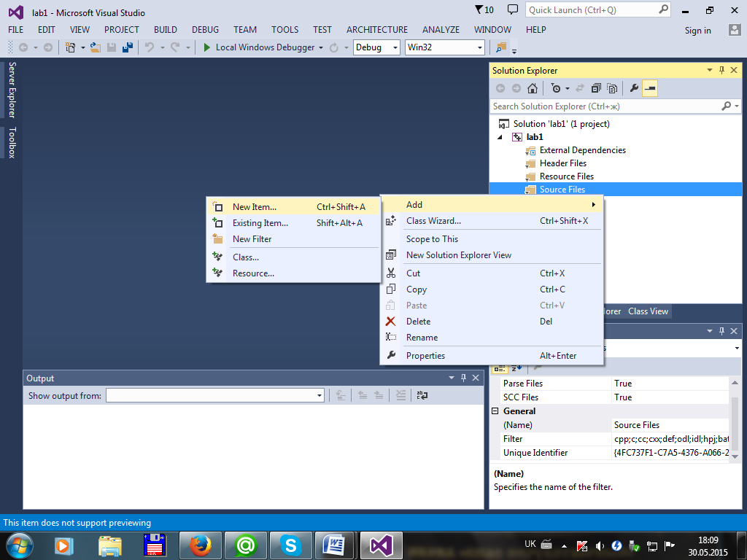Image resolution: width=747 pixels, height=560 pixels.
Task: Pin the Output panel
Action: click(463, 378)
